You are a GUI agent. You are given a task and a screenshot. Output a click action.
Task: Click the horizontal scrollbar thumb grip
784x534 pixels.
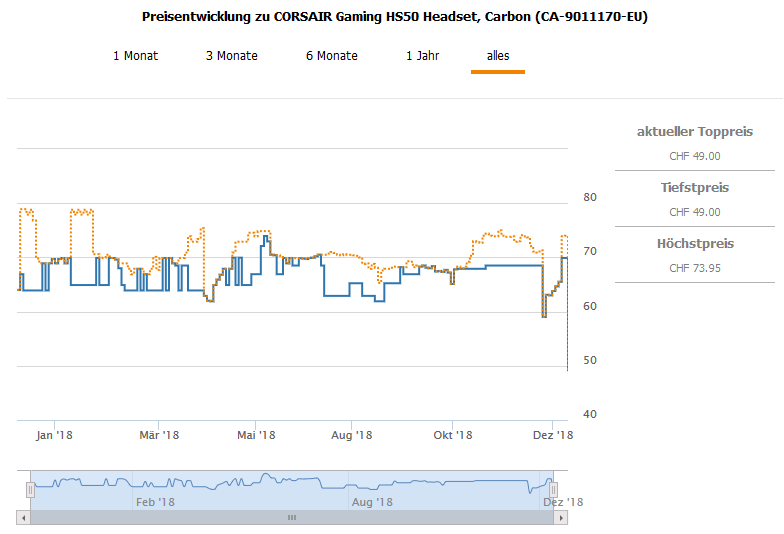point(292,518)
